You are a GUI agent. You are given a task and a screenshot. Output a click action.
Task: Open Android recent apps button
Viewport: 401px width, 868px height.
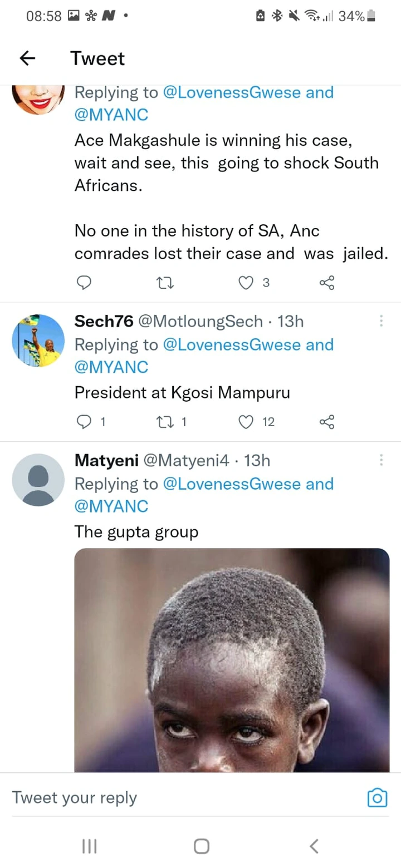(x=89, y=846)
